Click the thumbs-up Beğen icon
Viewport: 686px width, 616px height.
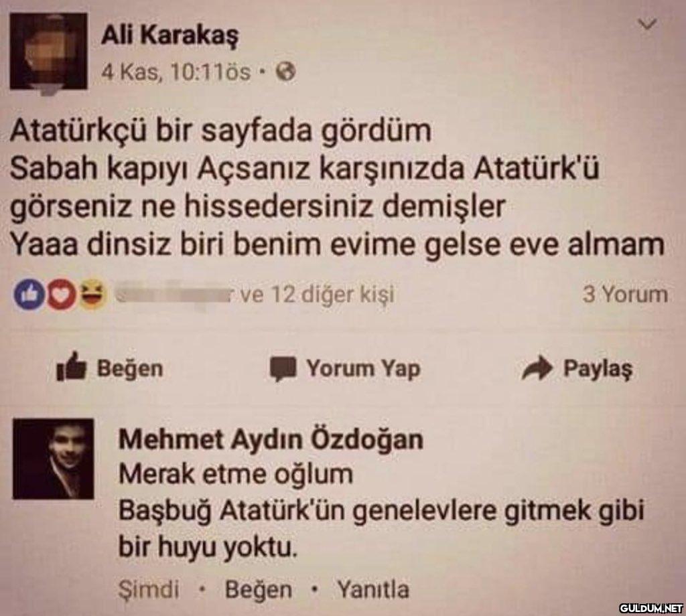pyautogui.click(x=71, y=367)
